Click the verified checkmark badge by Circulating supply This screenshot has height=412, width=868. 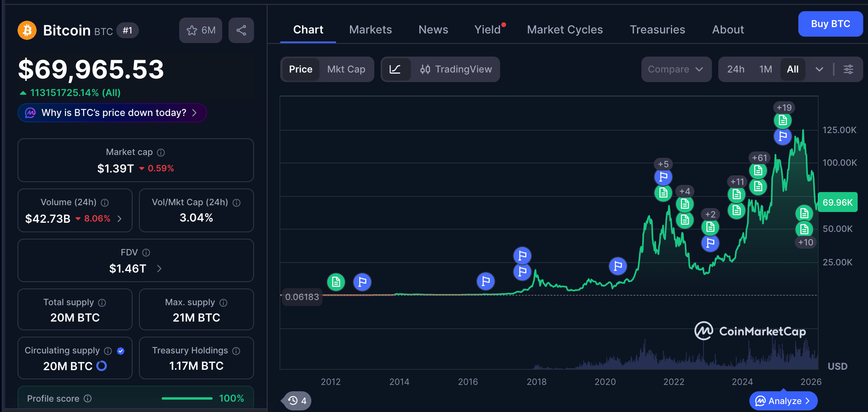pos(121,351)
